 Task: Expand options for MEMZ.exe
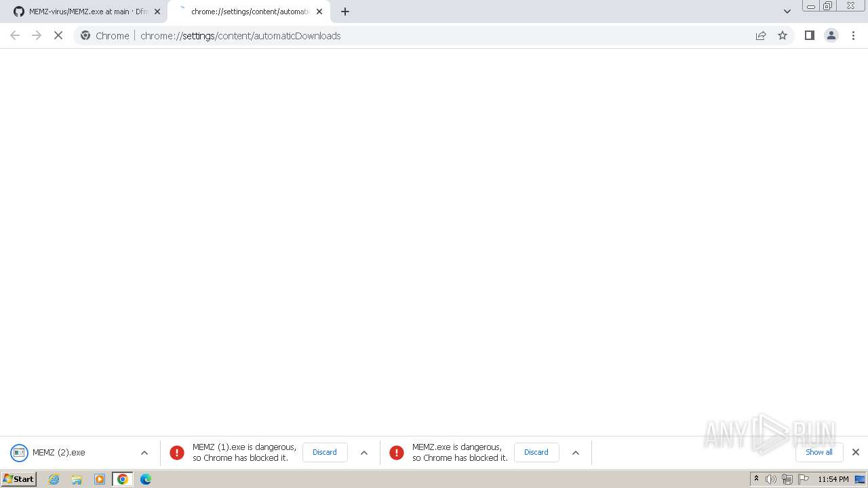click(x=576, y=453)
